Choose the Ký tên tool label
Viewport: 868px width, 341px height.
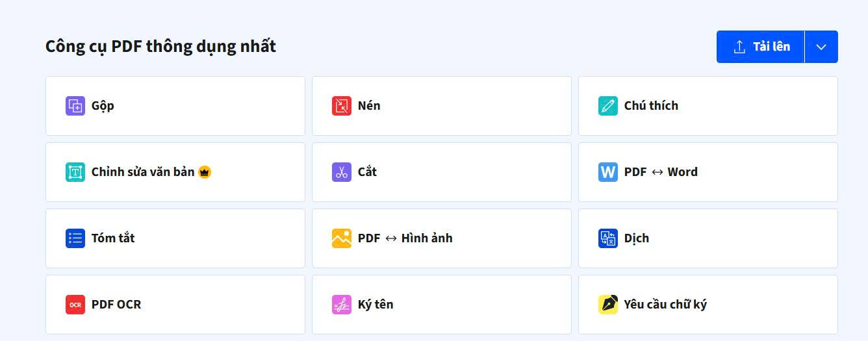click(376, 305)
